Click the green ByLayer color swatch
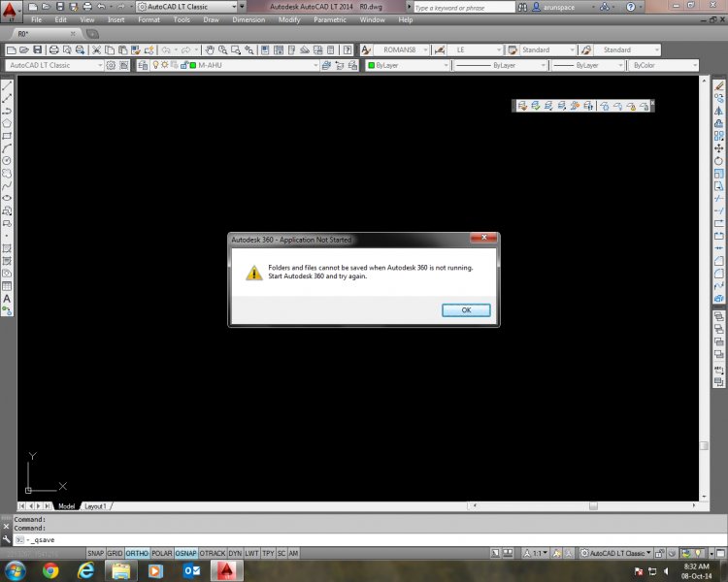 371,65
